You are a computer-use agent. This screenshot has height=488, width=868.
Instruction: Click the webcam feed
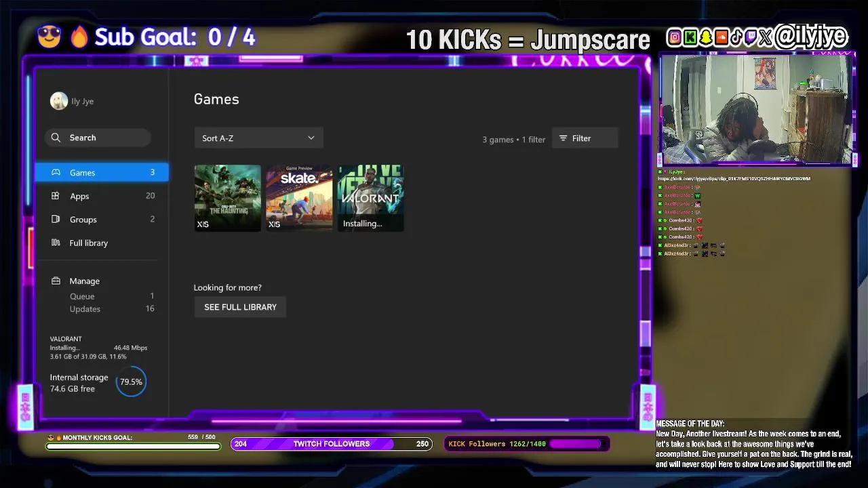755,110
